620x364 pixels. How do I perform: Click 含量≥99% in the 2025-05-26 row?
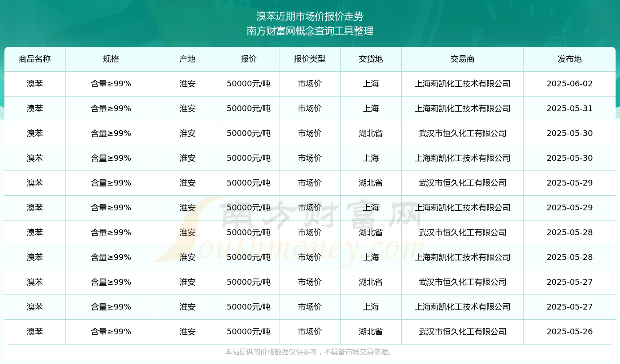(111, 332)
